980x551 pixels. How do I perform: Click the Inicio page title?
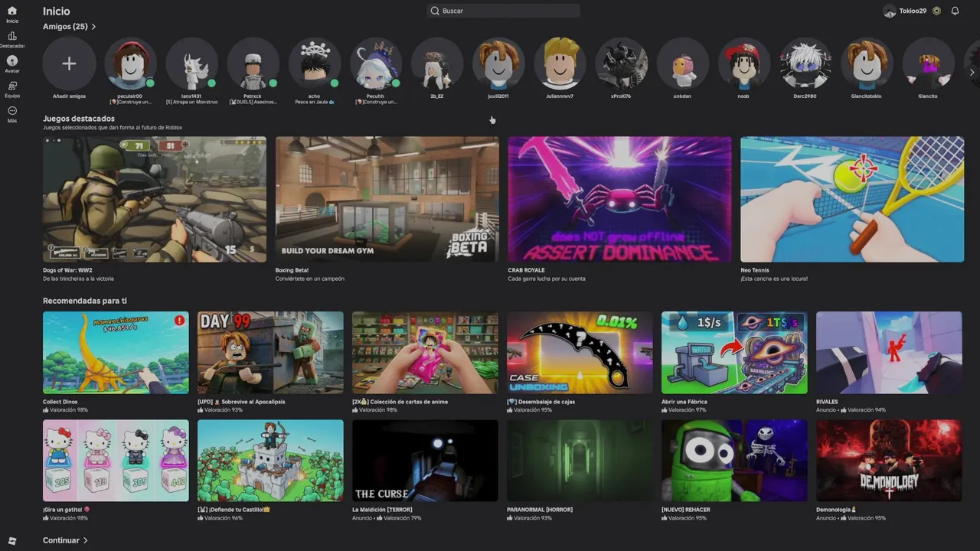click(x=57, y=11)
